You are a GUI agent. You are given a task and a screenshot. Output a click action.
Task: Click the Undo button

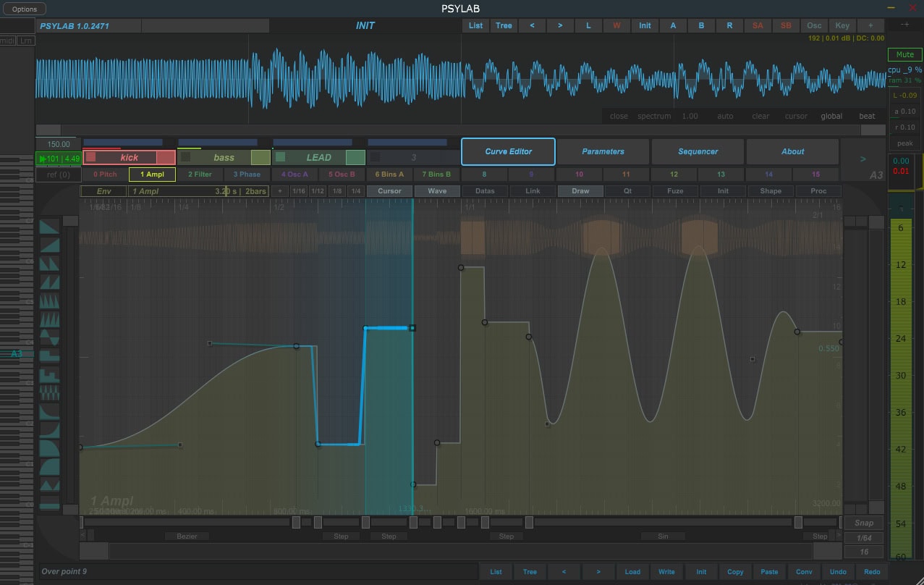coord(838,571)
